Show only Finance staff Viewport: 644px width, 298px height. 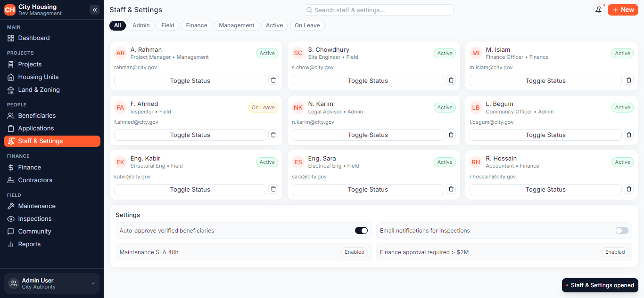197,25
